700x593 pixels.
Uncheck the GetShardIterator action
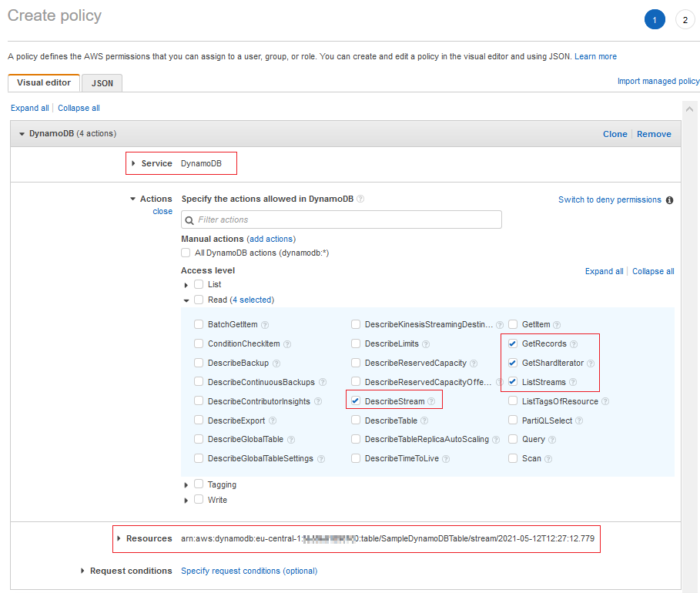(x=513, y=363)
